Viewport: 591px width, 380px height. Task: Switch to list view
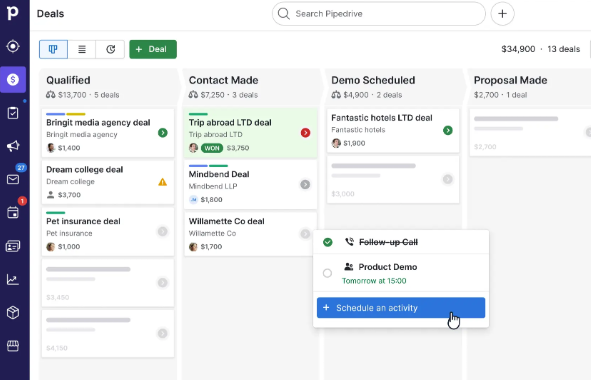coord(82,49)
